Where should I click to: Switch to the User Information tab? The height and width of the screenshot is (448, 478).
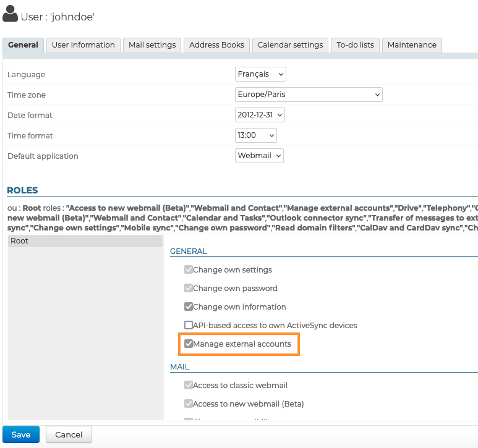coord(83,45)
